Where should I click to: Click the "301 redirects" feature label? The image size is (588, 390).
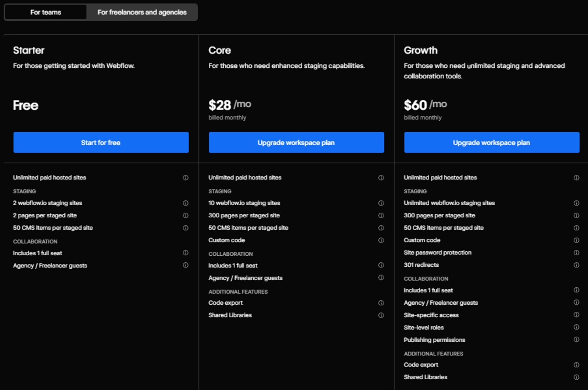tap(422, 265)
